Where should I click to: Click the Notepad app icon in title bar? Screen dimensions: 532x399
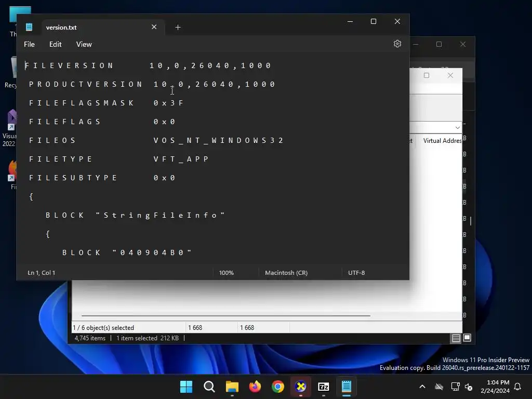pyautogui.click(x=29, y=27)
